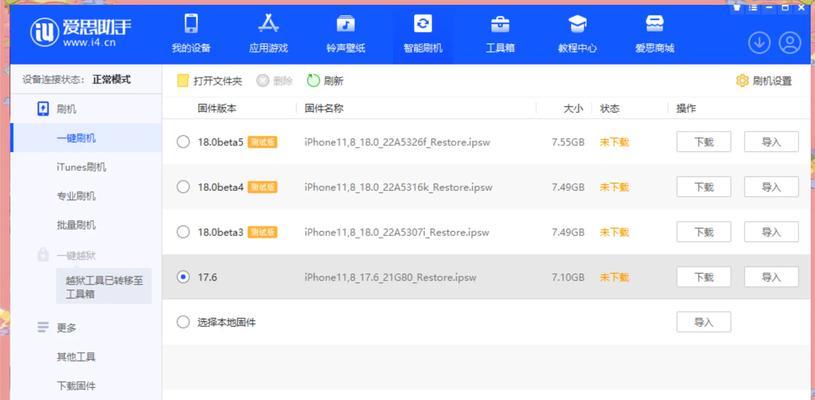Import a local firmware file
The image size is (815, 400).
704,322
